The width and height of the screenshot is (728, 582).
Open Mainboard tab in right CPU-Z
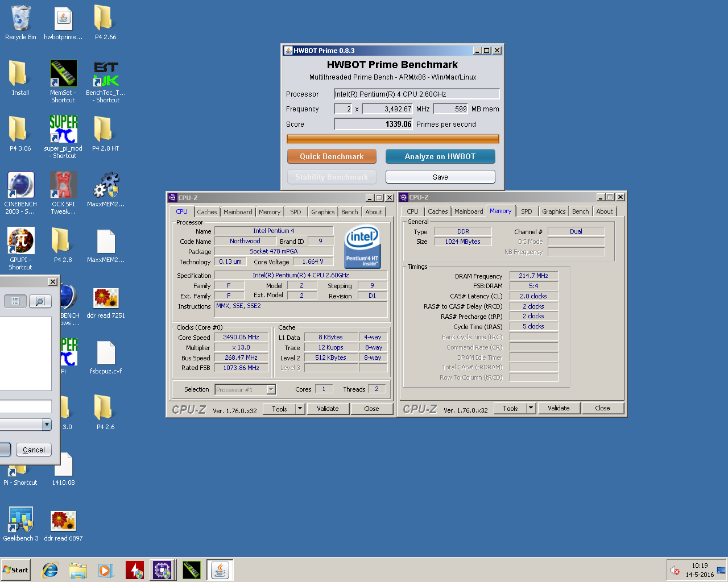coord(469,211)
